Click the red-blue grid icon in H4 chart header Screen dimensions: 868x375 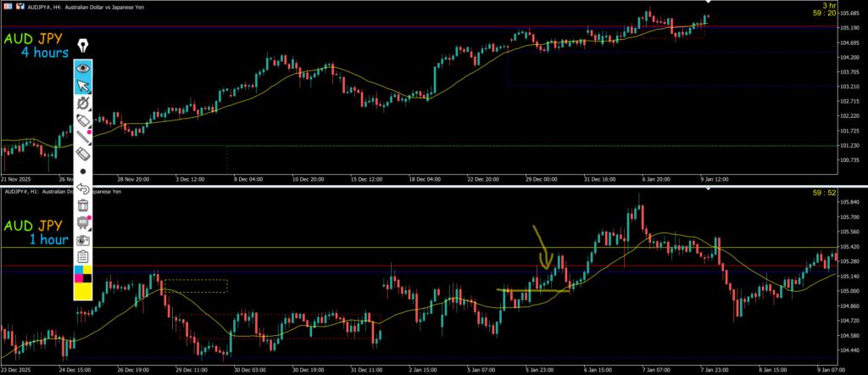tap(8, 4)
